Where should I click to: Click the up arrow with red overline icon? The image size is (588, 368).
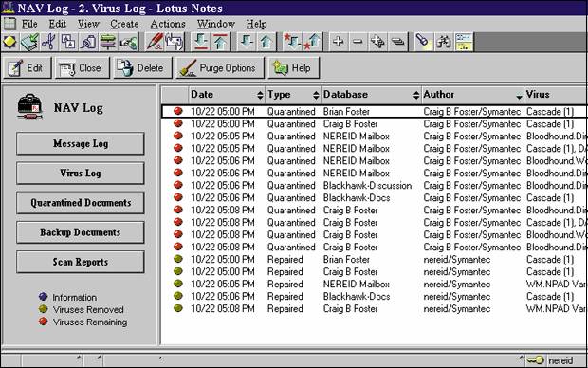click(220, 42)
